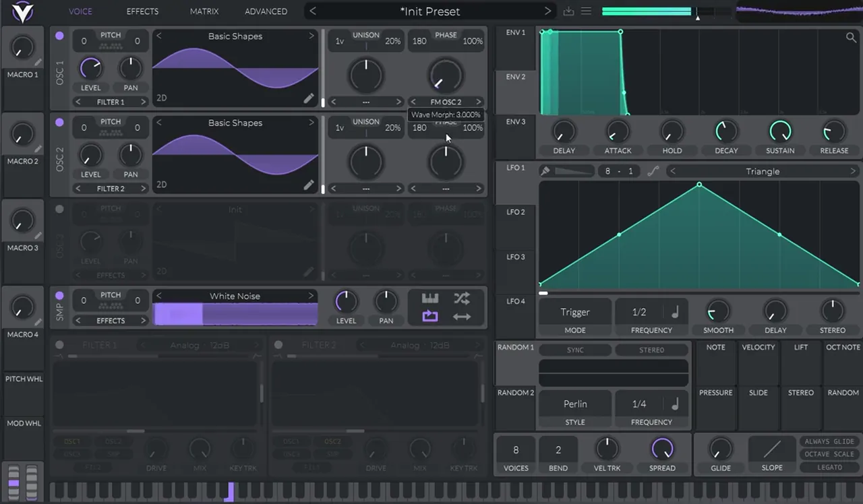Open the LFO Trigger mode dropdown
The width and height of the screenshot is (863, 504).
tap(575, 312)
